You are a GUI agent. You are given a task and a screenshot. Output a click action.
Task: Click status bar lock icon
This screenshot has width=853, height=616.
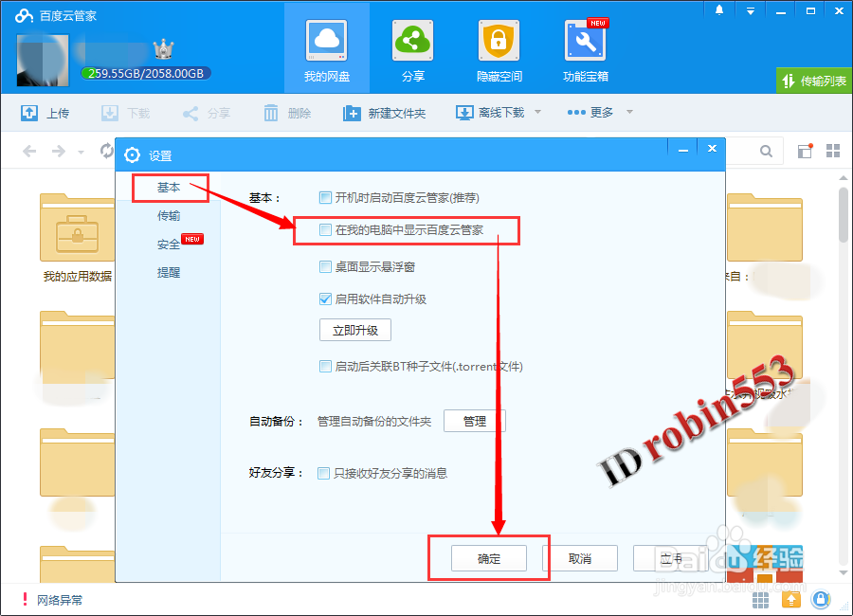pos(821,600)
